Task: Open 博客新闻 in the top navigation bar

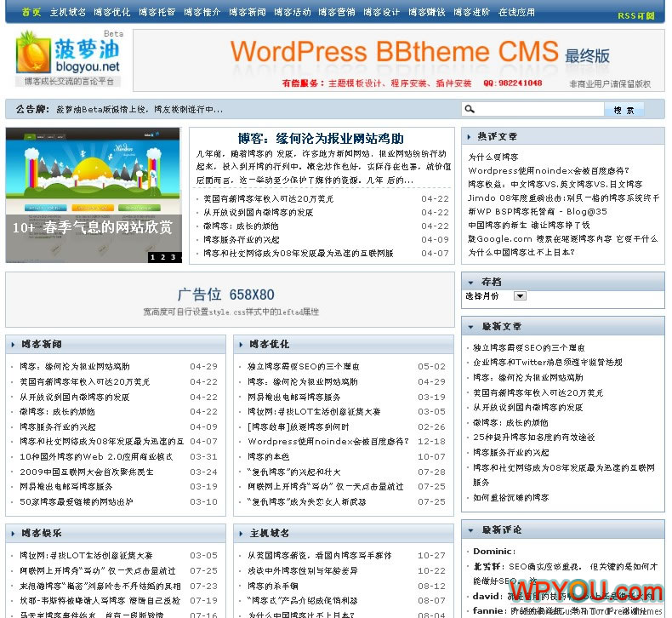Action: coord(248,12)
